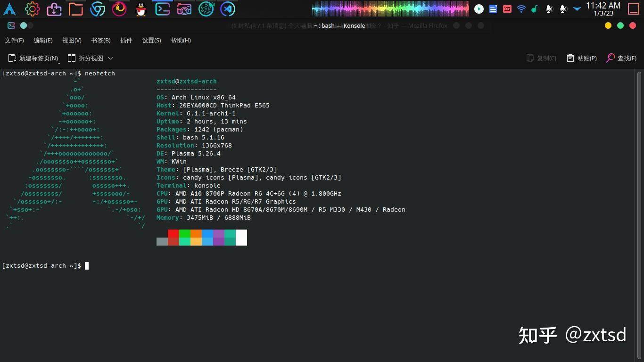Open the atom-shaped app icon with sound
Screen dimensions: 644x362
(x=206, y=8)
